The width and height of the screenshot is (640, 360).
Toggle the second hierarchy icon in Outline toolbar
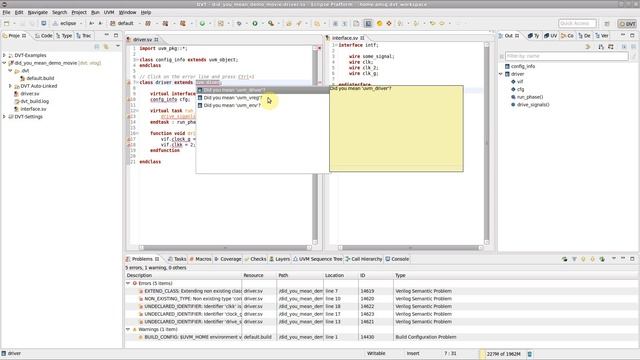point(611,47)
